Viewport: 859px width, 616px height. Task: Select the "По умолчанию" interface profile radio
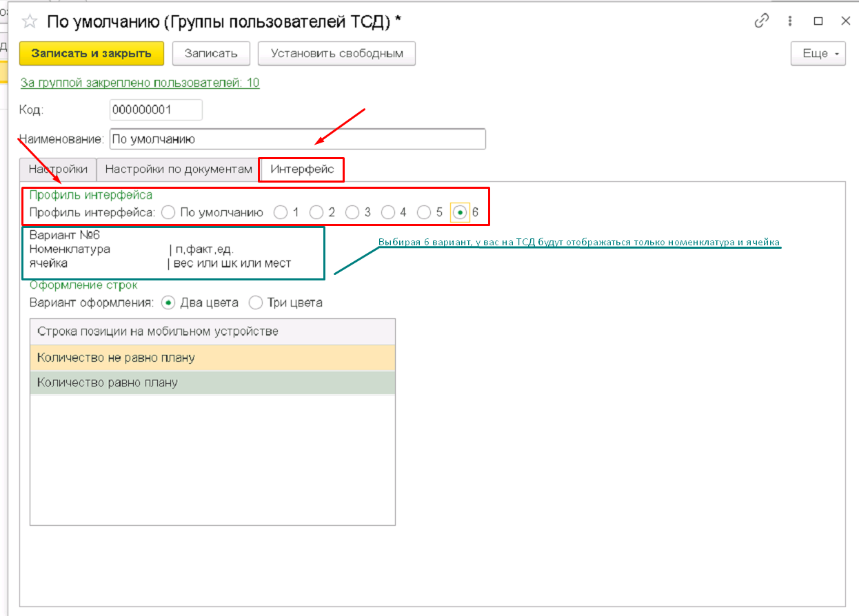pyautogui.click(x=168, y=213)
